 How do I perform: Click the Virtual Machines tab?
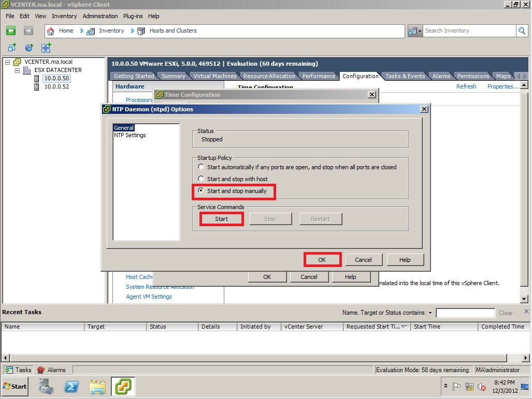(215, 76)
